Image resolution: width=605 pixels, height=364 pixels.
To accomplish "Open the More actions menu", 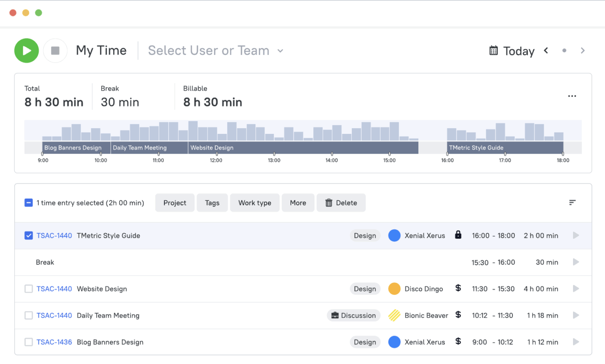I will 298,203.
